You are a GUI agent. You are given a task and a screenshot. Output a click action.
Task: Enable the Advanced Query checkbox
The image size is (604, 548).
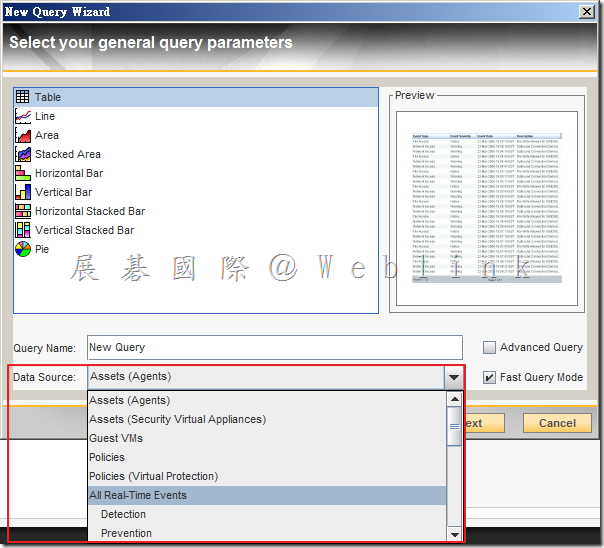(489, 348)
